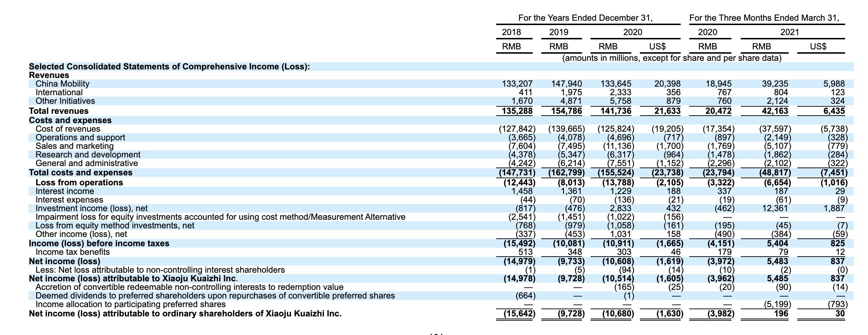Select the "Net income (loss)" heading
This screenshot has height=335, width=868.
click(64, 261)
